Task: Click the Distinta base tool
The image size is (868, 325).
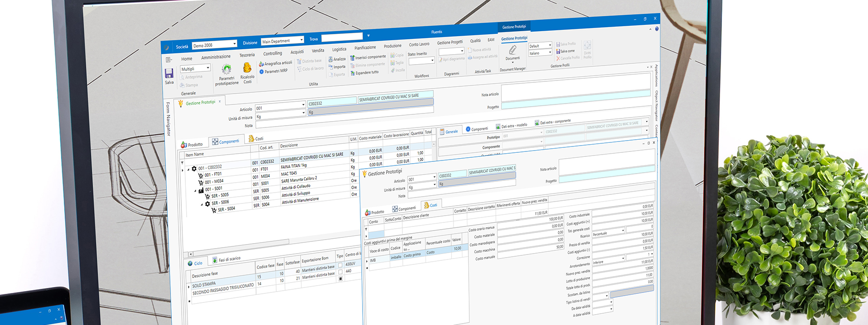Action: [x=309, y=61]
